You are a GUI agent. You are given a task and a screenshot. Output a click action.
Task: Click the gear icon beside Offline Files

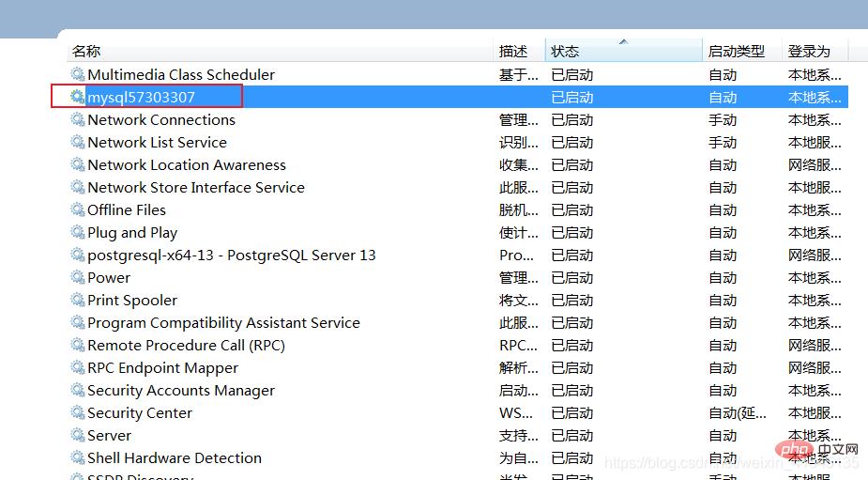78,209
